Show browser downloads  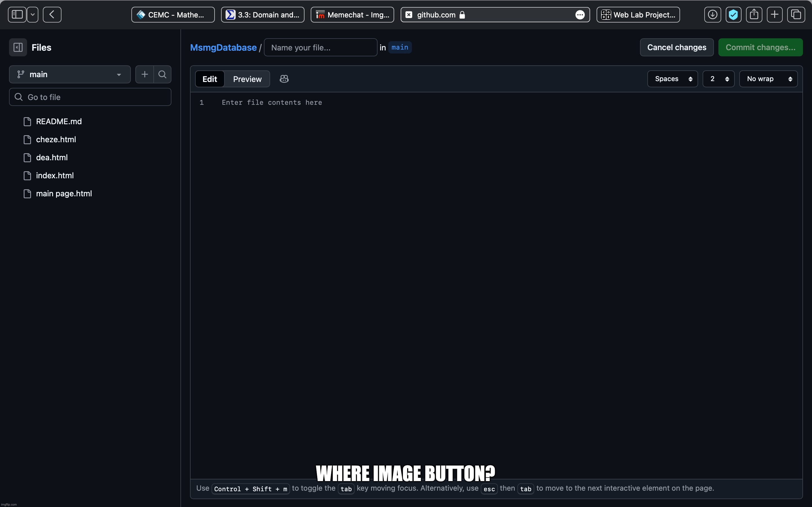tap(712, 14)
